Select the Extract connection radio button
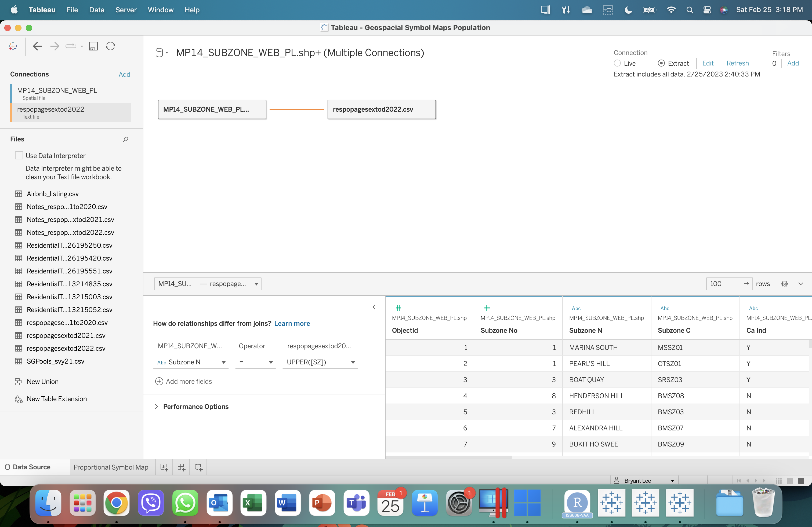Image resolution: width=812 pixels, height=527 pixels. pos(661,63)
